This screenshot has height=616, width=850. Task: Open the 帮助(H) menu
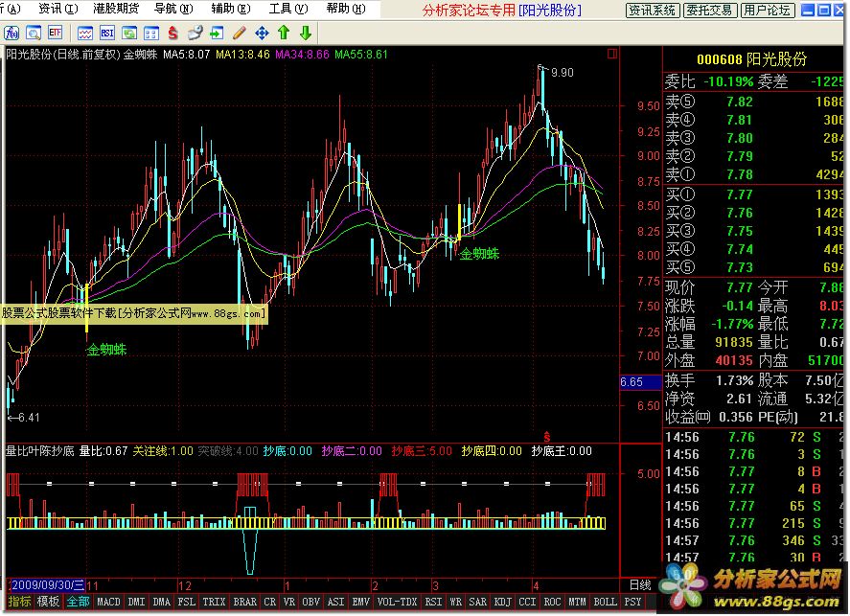[346, 9]
